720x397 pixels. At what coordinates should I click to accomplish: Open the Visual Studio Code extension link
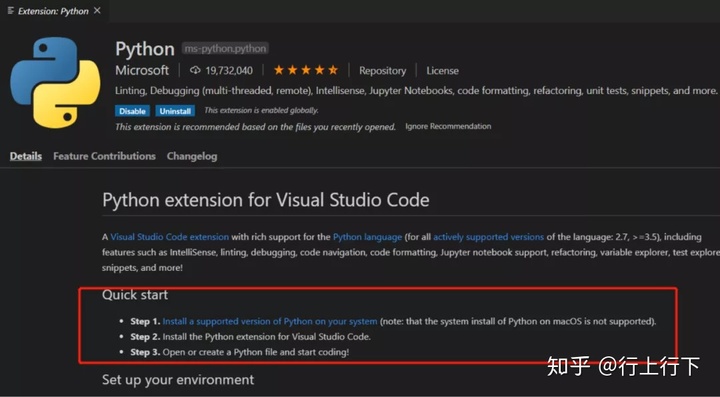[169, 237]
